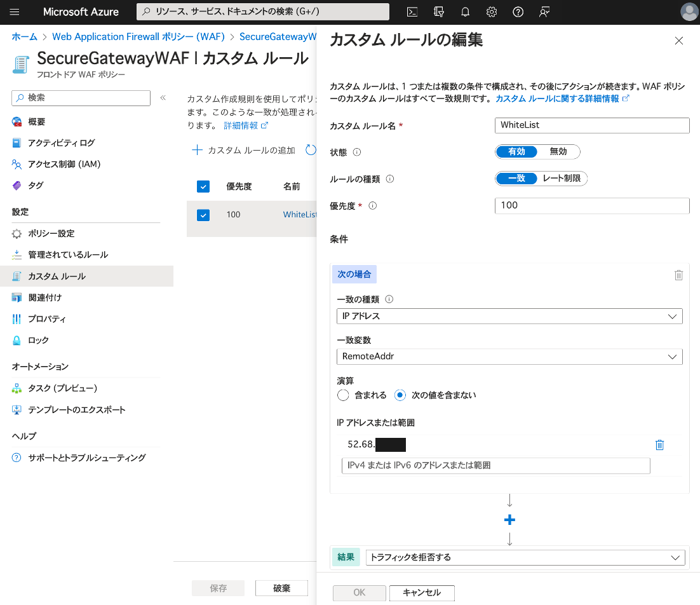Refresh the custom rules list

pyautogui.click(x=311, y=150)
